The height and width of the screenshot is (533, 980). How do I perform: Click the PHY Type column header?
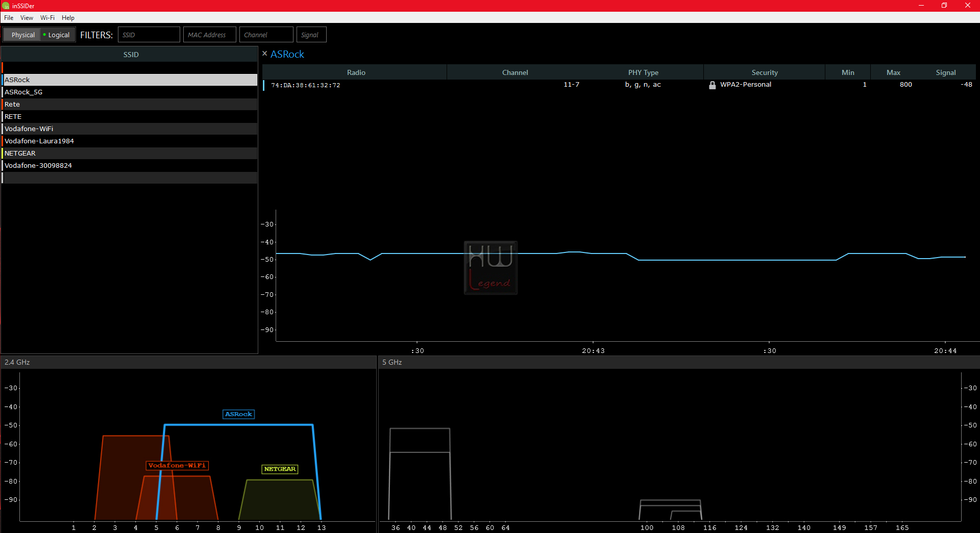point(643,72)
